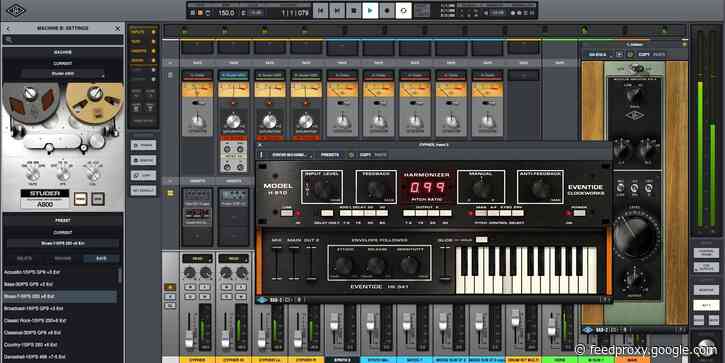Screen dimensions: 725x363
Task: Click the Studer A800 badge label
Action: 45,198
